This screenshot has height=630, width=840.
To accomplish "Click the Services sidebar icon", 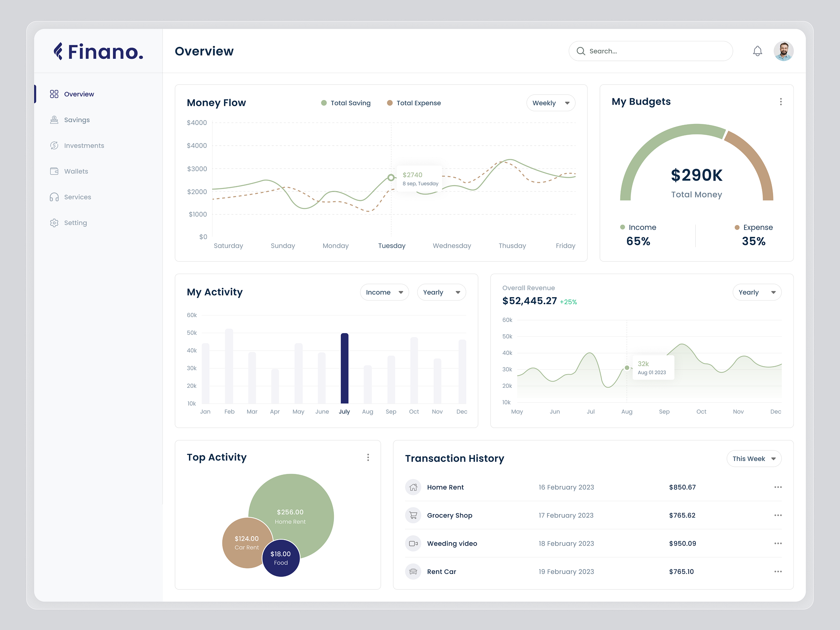I will tap(54, 197).
